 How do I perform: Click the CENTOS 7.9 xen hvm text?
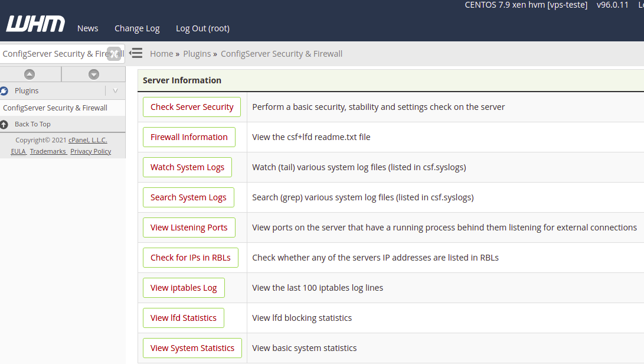point(526,5)
